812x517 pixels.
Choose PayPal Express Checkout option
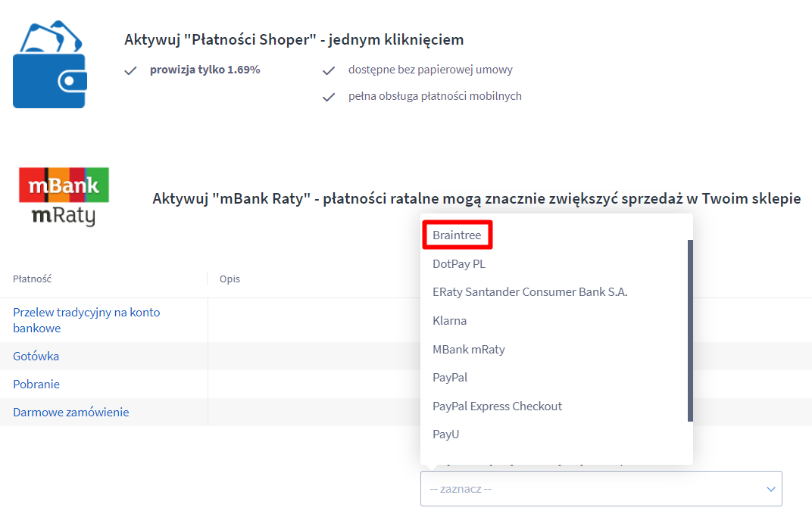pos(497,406)
